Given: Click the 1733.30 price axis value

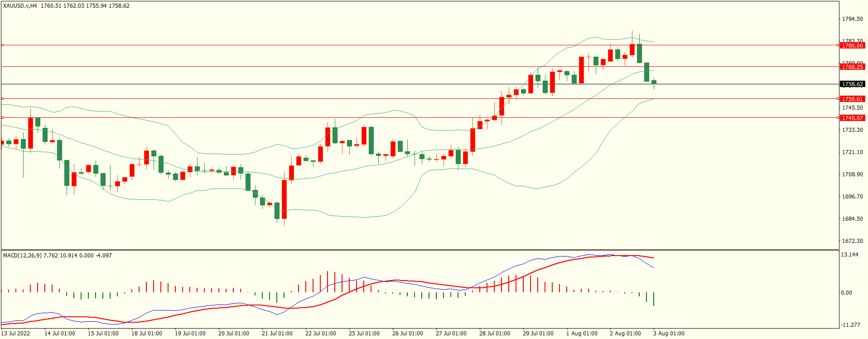Looking at the screenshot, I should 852,130.
